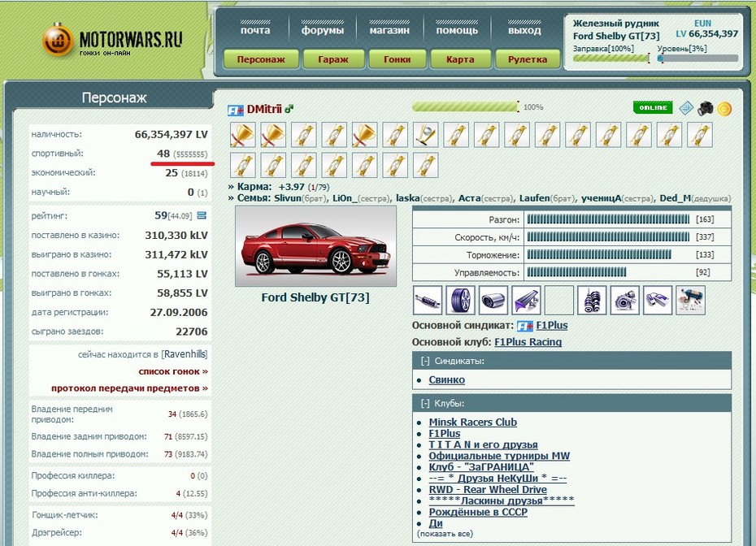Click the Заправка fuel progress bar in the header
The width and height of the screenshot is (756, 546).
611,58
